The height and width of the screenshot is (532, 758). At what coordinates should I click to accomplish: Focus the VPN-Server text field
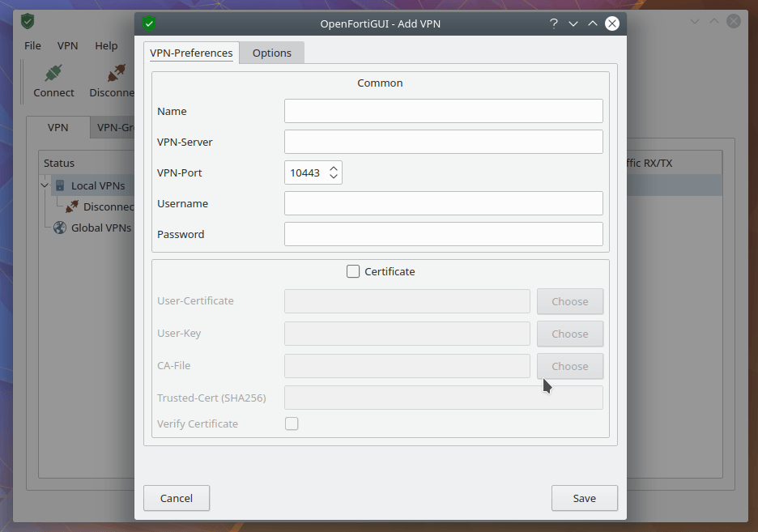(443, 142)
